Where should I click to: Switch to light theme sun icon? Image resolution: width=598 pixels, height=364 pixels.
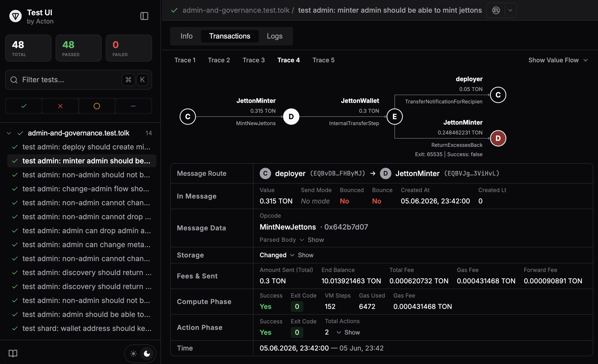click(x=133, y=353)
